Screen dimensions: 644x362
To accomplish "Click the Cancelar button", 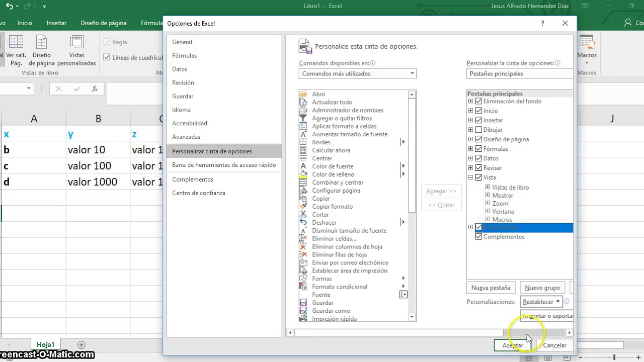I will (x=554, y=345).
